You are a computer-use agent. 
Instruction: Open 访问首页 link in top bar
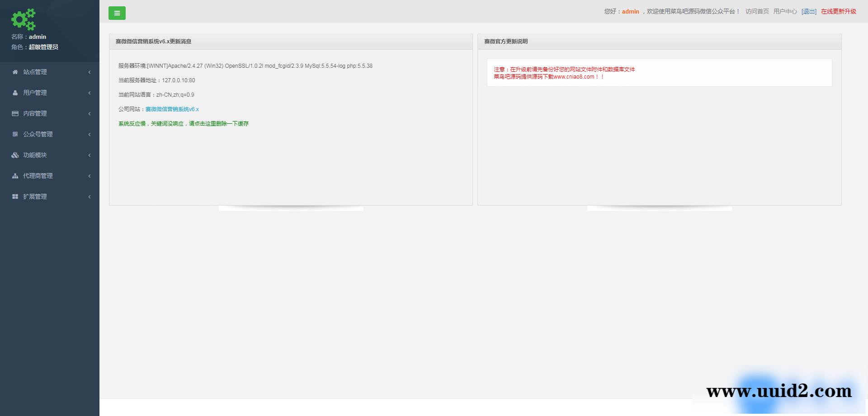click(757, 11)
